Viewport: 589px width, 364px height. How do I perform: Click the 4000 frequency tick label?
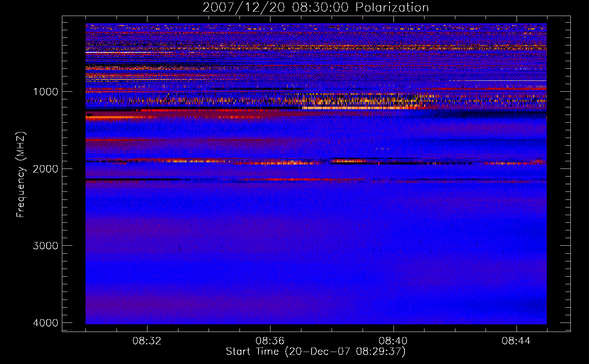[x=46, y=323]
